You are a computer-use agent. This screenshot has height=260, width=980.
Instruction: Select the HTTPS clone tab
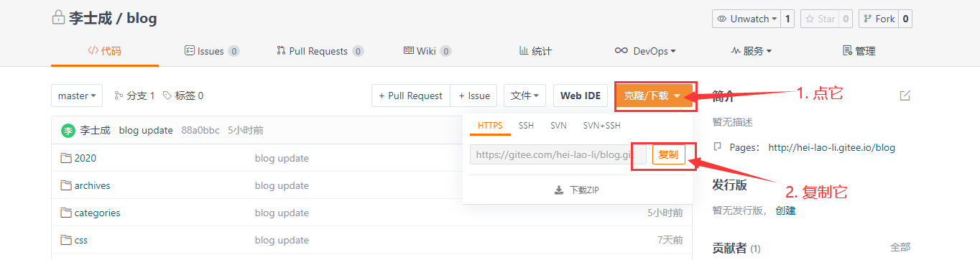(490, 126)
